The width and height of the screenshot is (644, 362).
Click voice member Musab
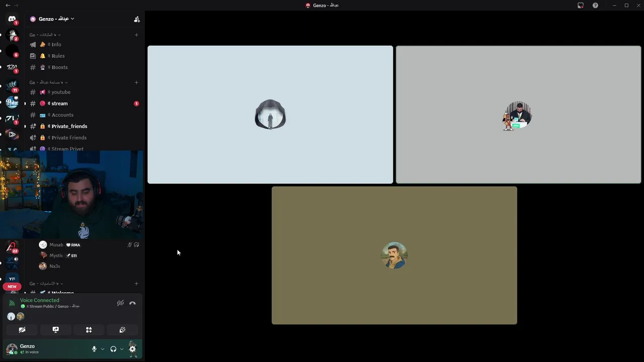click(x=89, y=245)
